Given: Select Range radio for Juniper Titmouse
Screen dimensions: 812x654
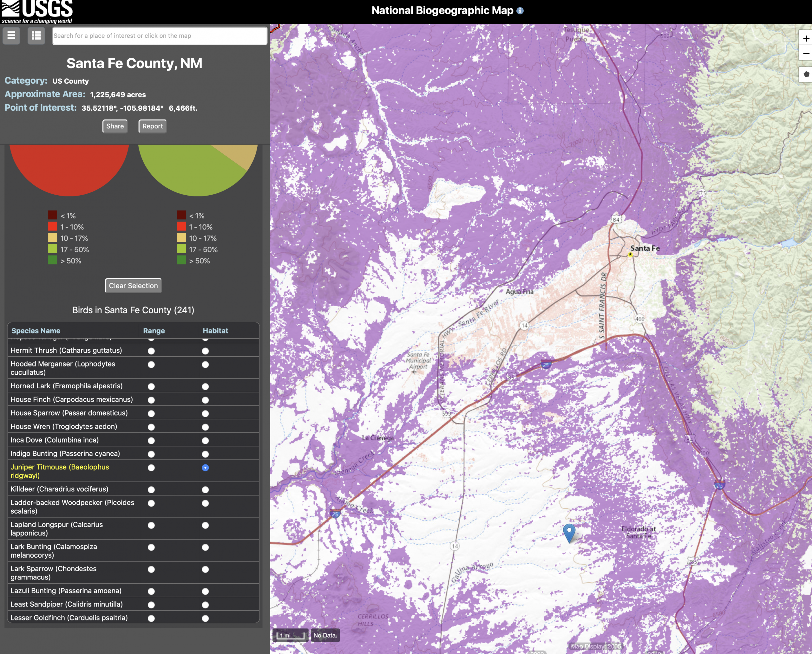Looking at the screenshot, I should pyautogui.click(x=151, y=468).
